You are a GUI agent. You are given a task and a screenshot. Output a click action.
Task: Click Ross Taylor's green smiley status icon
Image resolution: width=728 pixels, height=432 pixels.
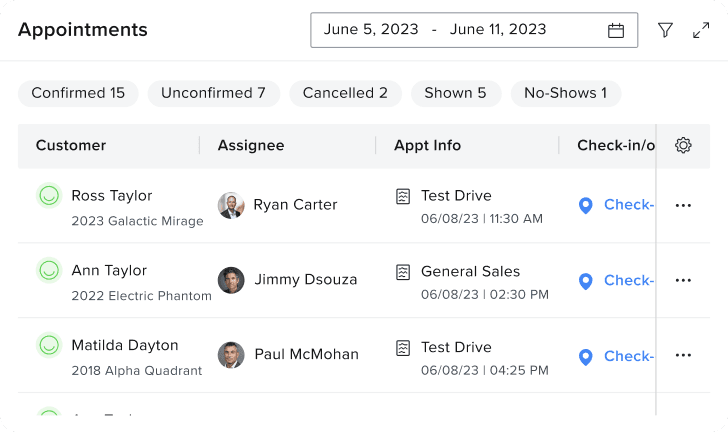pos(49,196)
